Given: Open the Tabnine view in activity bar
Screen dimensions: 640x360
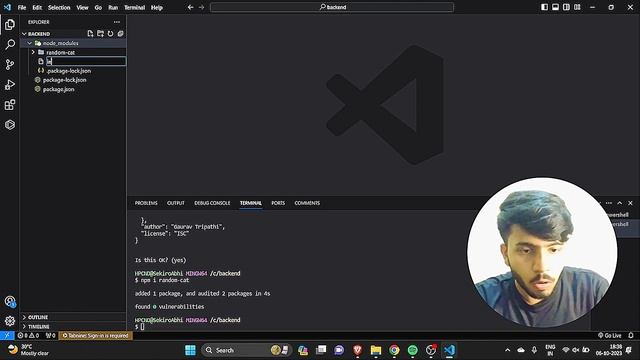Looking at the screenshot, I should click(10, 124).
